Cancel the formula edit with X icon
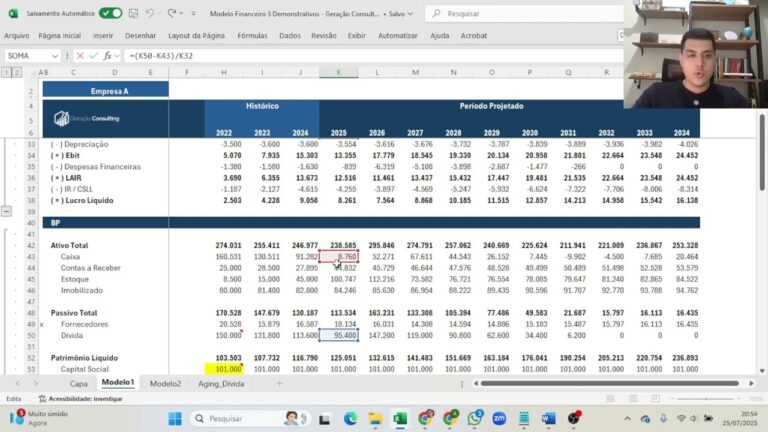768x432 pixels. 78,55
